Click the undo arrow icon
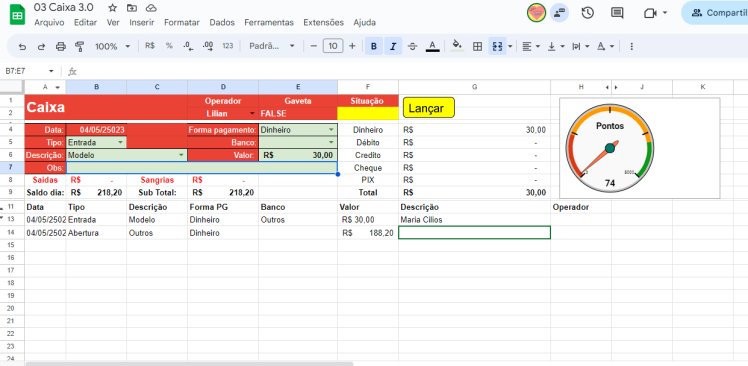The width and height of the screenshot is (748, 366). tap(22, 46)
